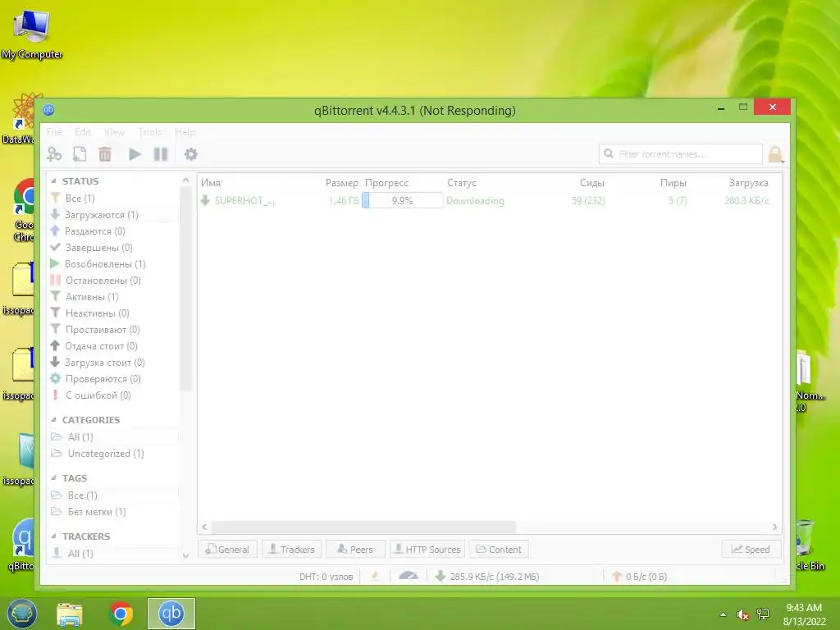Open the View menu
The width and height of the screenshot is (840, 630).
[114, 132]
